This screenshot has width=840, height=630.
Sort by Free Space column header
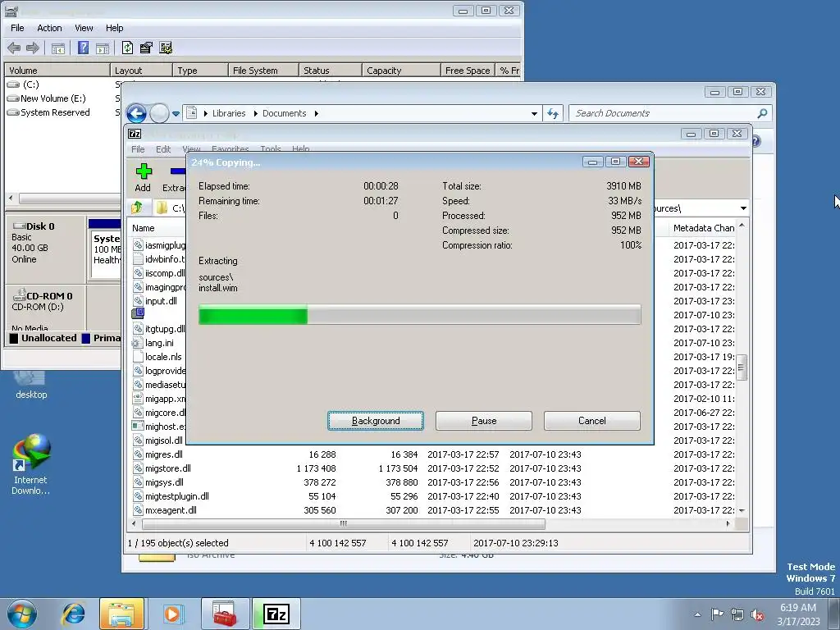tap(467, 71)
